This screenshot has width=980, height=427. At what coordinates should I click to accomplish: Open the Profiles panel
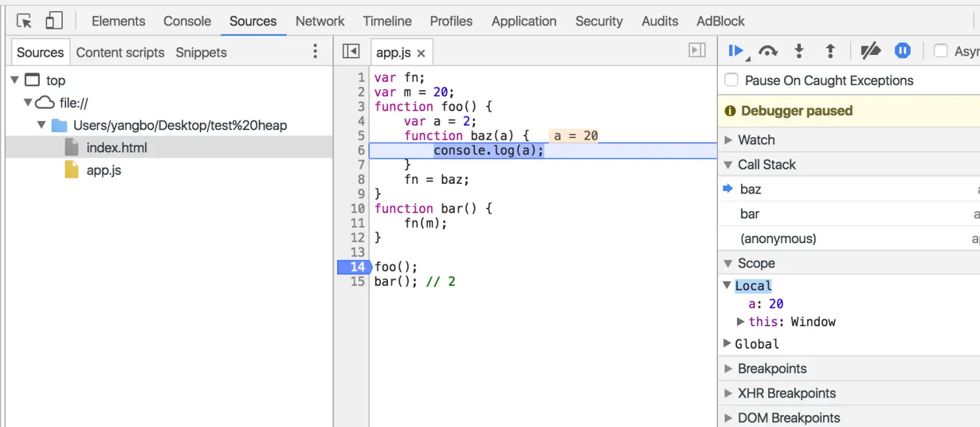click(x=451, y=21)
